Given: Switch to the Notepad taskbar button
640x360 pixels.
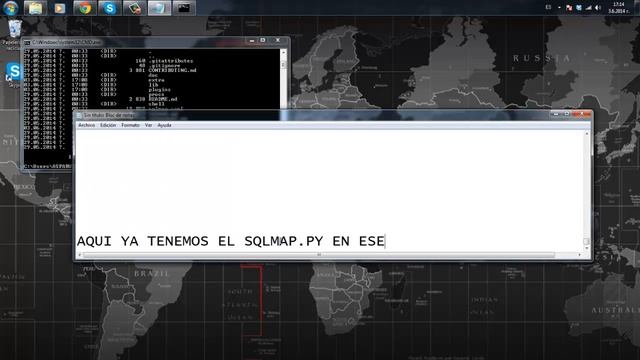Looking at the screenshot, I should click(159, 8).
